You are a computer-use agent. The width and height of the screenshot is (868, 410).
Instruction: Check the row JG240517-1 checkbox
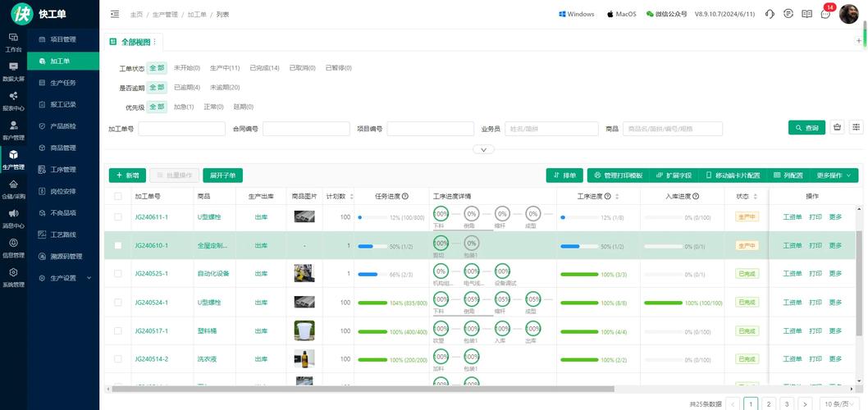[x=118, y=330]
